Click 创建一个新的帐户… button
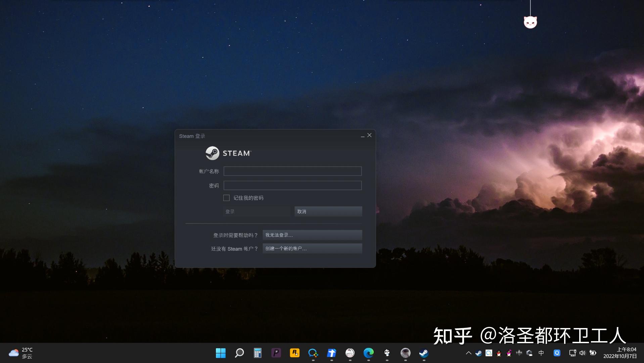Image resolution: width=644 pixels, height=363 pixels. [312, 248]
